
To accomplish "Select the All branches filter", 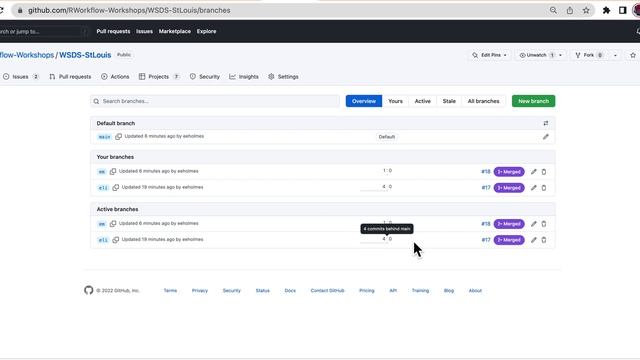I will coord(483,101).
